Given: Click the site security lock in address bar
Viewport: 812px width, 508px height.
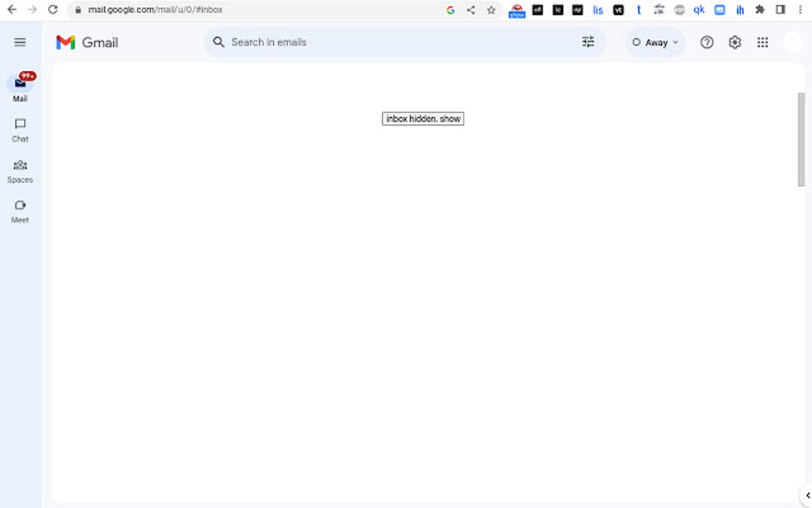Looking at the screenshot, I should point(77,10).
